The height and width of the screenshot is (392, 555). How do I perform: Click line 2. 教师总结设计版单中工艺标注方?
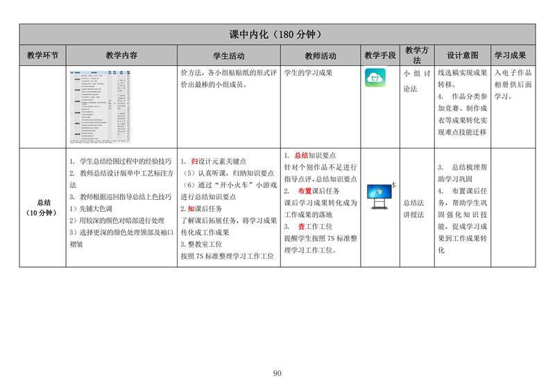click(121, 173)
